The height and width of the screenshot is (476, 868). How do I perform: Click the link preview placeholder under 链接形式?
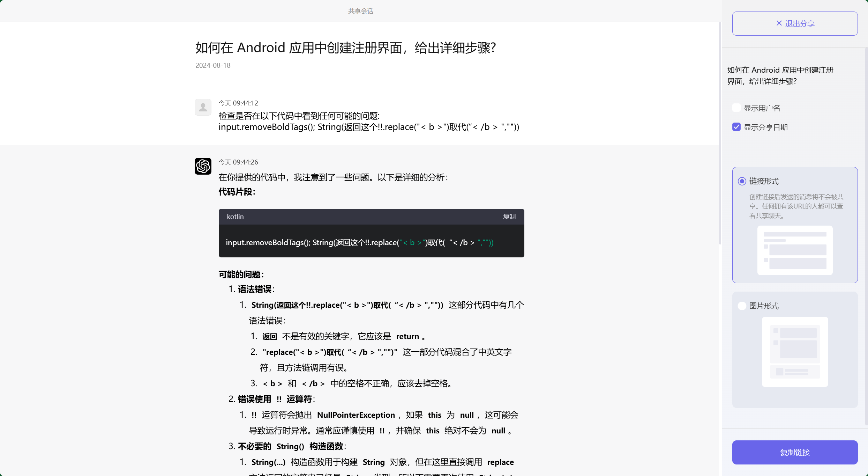[x=795, y=250]
